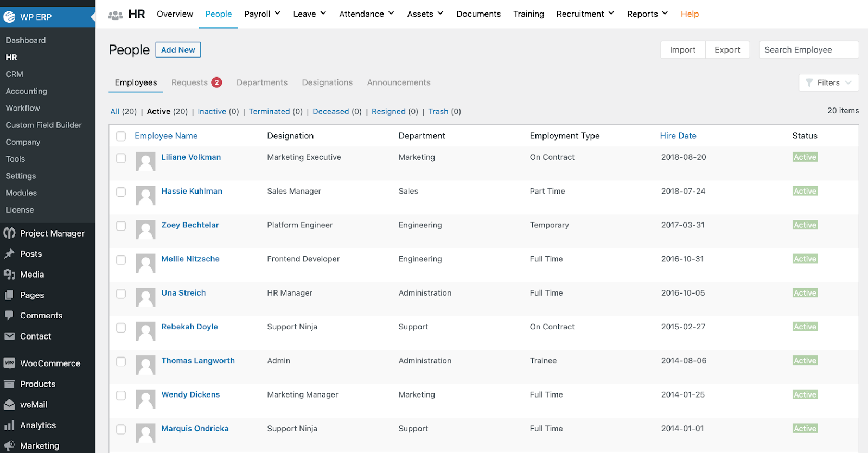Open WooCommerce via its sidebar icon
Viewport: 868px width, 453px height.
(x=9, y=363)
